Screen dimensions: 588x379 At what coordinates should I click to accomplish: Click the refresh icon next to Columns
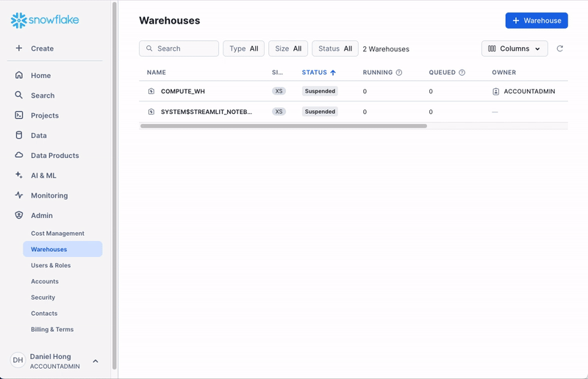click(x=560, y=48)
